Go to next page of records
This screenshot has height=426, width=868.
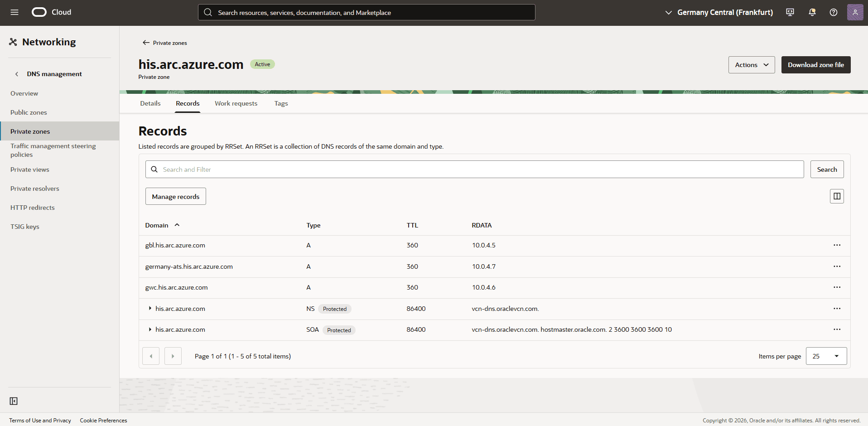(173, 356)
